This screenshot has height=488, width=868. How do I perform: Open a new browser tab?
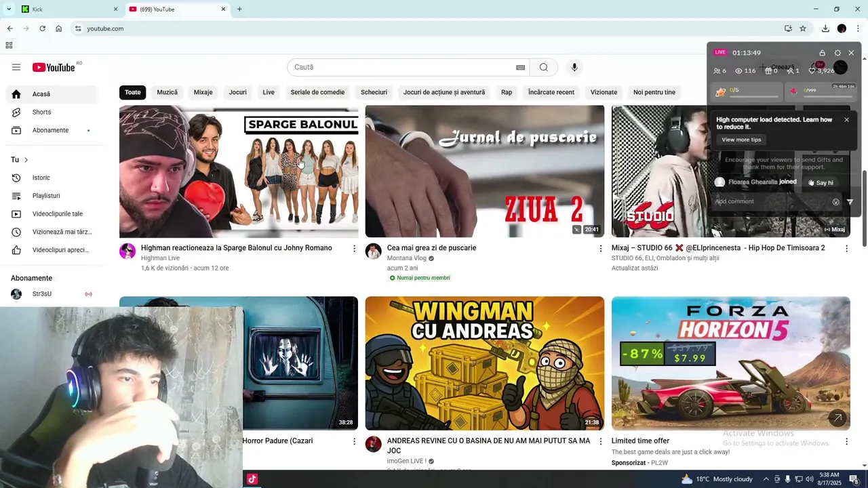[239, 9]
